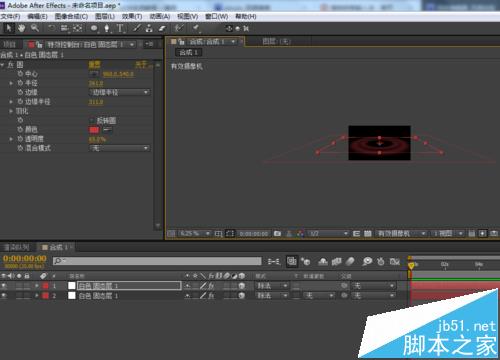Toggle 3D layer switch for layer 2
Screen dimensions: 500x360
coord(242,295)
